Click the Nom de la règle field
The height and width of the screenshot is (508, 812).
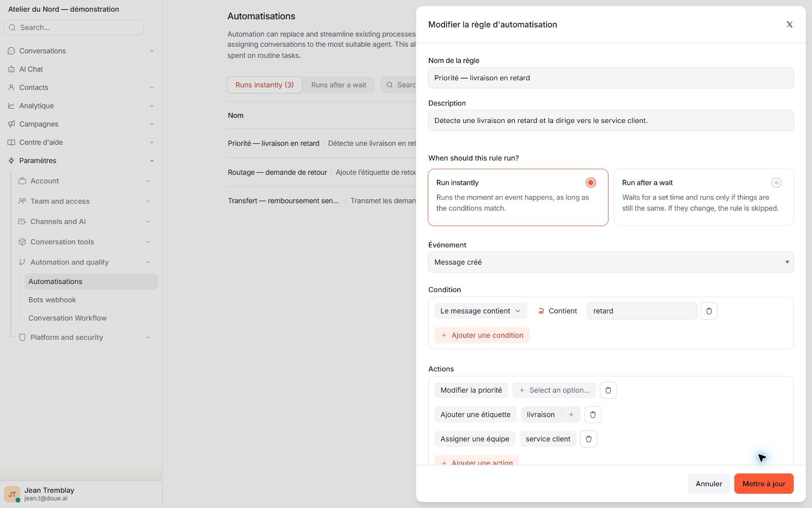[611, 78]
